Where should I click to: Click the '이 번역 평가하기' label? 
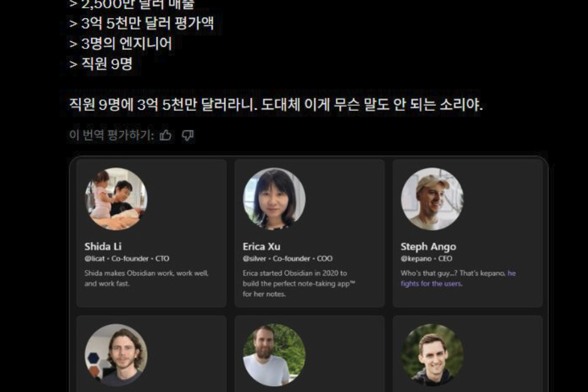(111, 135)
